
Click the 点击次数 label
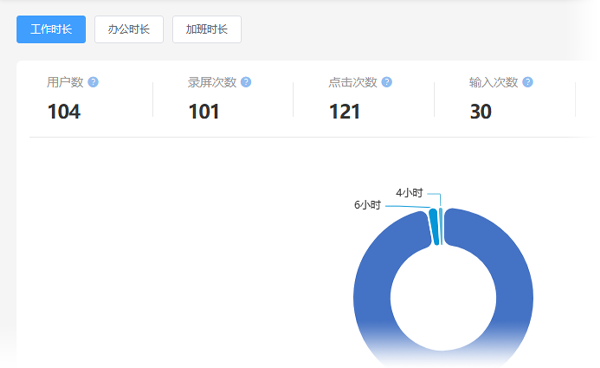tap(353, 82)
